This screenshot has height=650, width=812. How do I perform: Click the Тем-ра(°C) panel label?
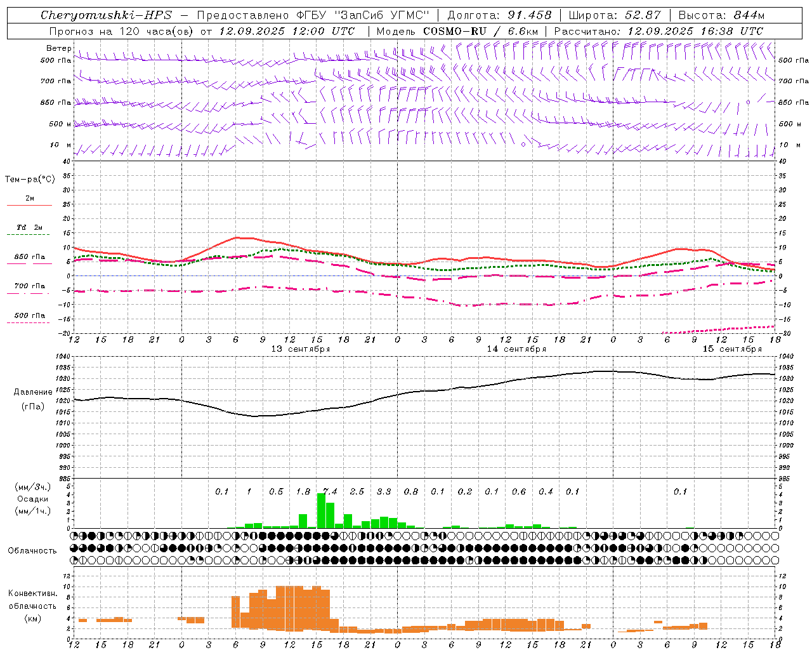point(30,179)
